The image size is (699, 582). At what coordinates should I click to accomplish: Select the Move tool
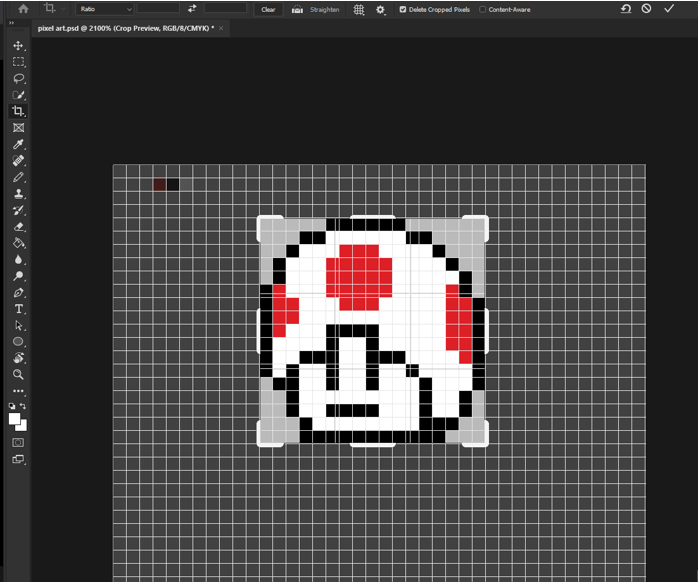[18, 46]
